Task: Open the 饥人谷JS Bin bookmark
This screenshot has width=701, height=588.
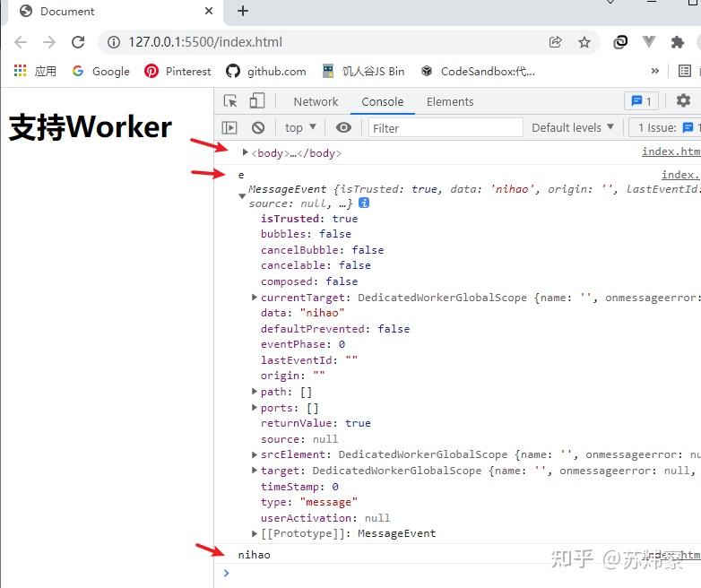Action: [x=363, y=71]
